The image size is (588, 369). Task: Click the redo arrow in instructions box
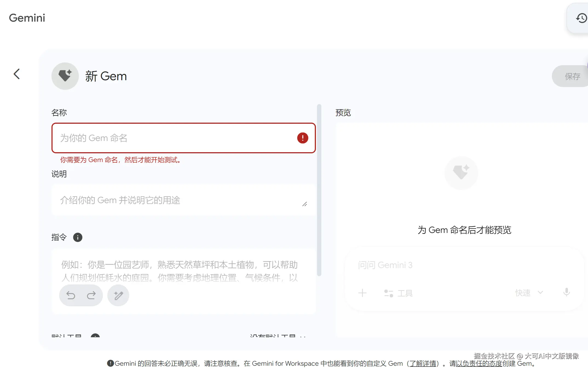(x=91, y=295)
